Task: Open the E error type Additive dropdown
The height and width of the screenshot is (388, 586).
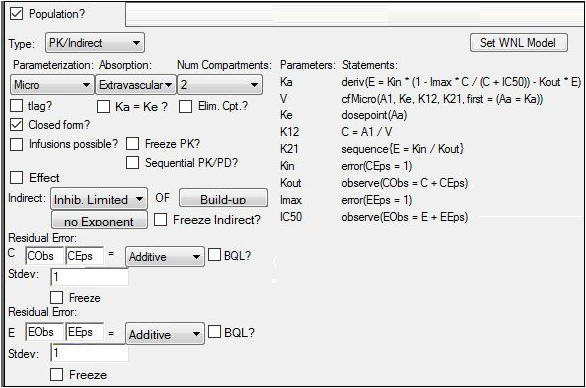Action: point(165,333)
